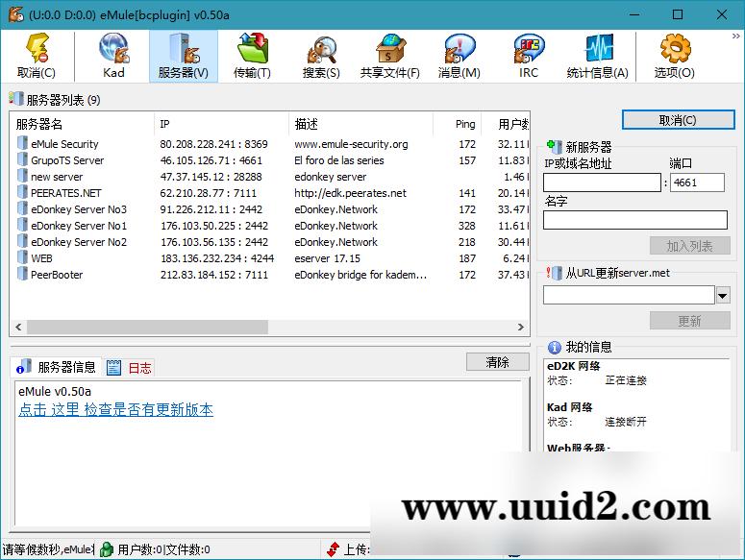This screenshot has width=745, height=560.
Task: Switch to the Log (日志) tab
Action: coord(130,367)
